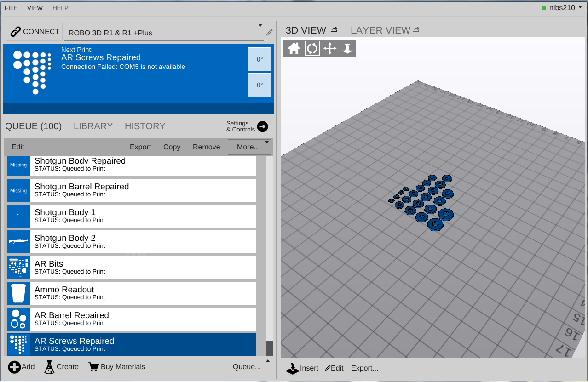The image size is (588, 382).
Task: Select the pan/translate view tool
Action: 330,48
